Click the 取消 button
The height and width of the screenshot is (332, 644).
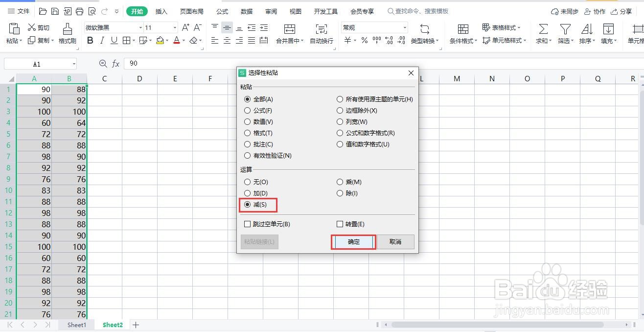[x=395, y=241]
